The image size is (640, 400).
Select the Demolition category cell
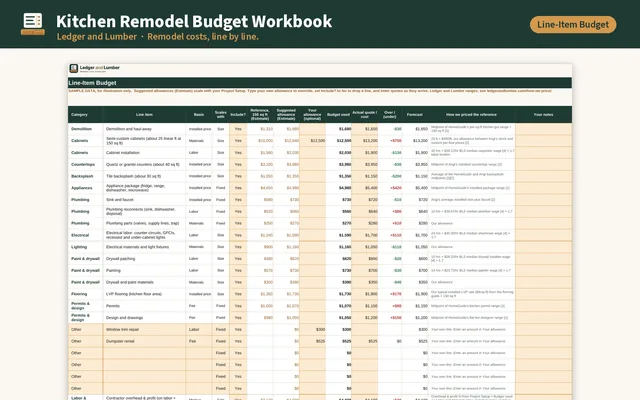(85, 129)
